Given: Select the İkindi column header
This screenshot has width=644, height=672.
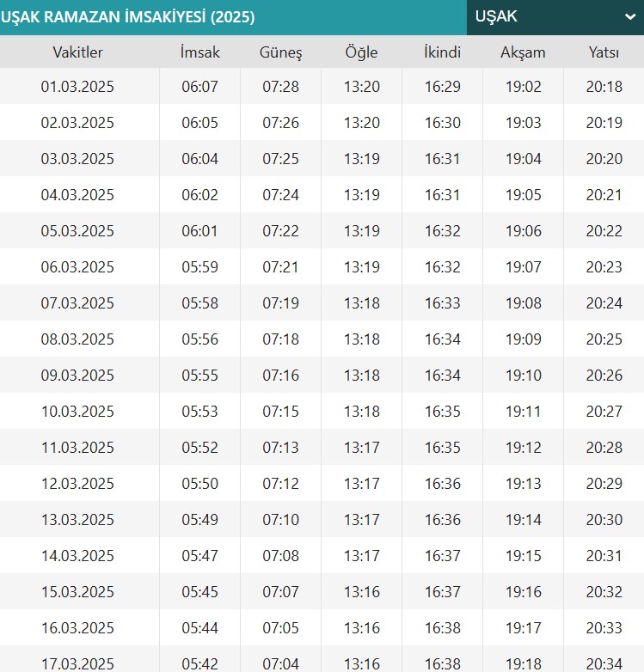Looking at the screenshot, I should tap(443, 52).
